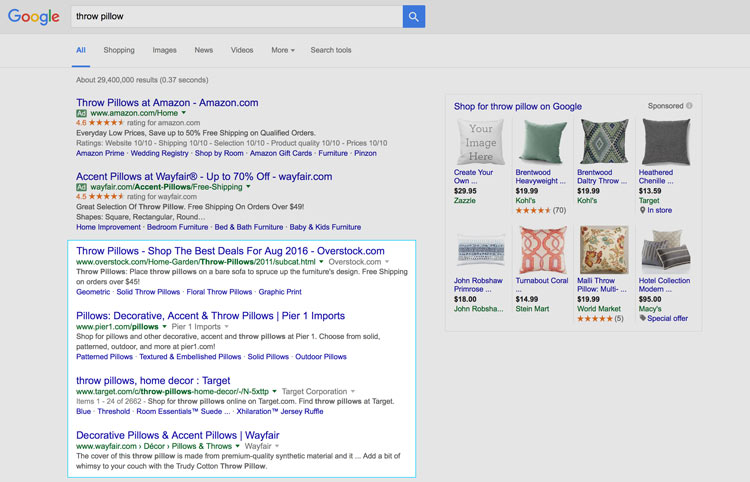This screenshot has height=482, width=750.
Task: Open the green arrow beside overstock.com URL
Action: point(321,262)
